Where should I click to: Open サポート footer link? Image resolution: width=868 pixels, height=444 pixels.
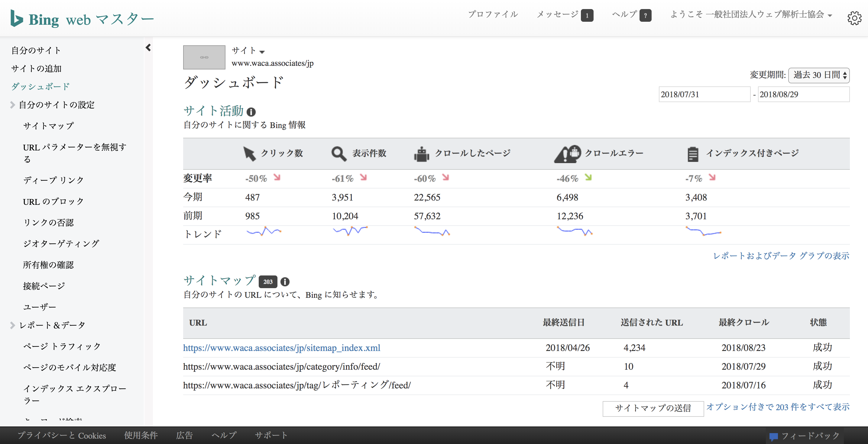coord(271,436)
